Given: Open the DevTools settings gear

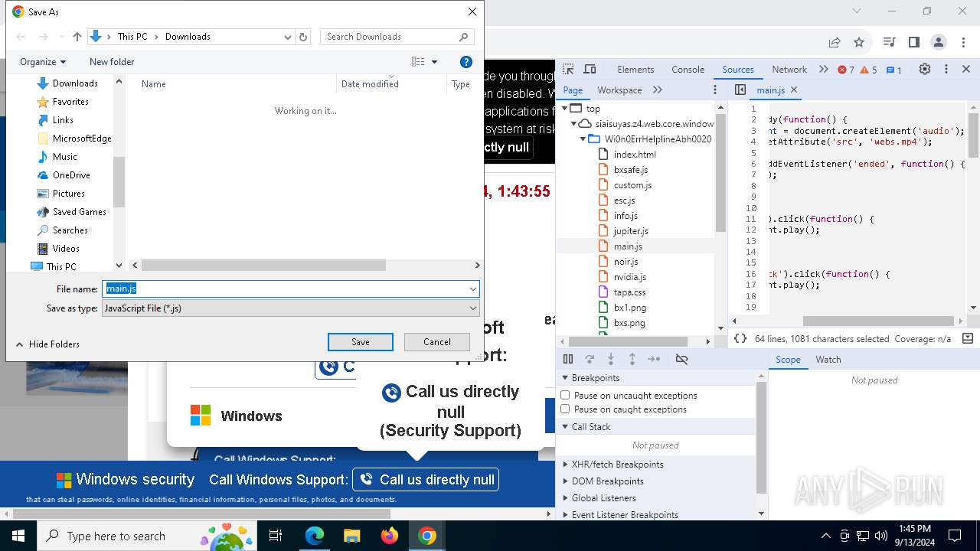Looking at the screenshot, I should point(925,69).
